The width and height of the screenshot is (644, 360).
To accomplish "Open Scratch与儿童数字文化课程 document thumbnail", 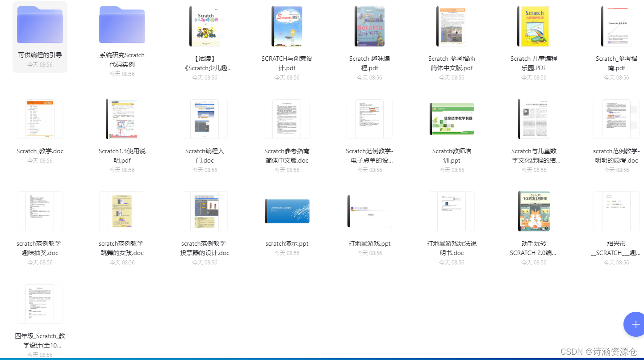I will [534, 119].
